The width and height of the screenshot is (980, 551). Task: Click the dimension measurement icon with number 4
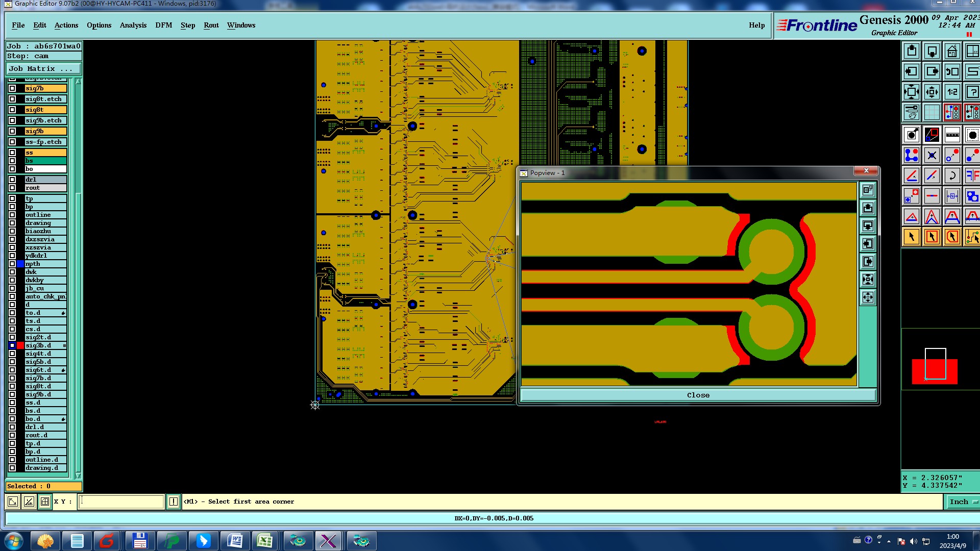(952, 196)
